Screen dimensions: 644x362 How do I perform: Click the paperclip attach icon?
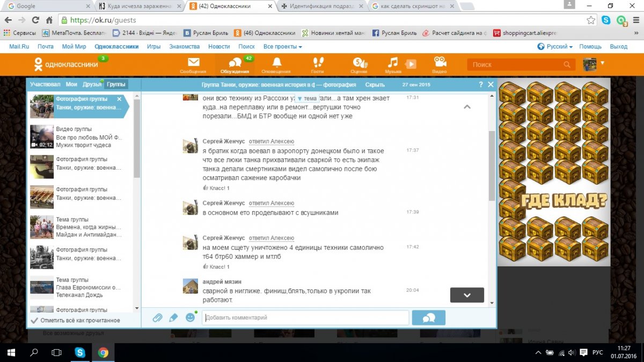157,317
